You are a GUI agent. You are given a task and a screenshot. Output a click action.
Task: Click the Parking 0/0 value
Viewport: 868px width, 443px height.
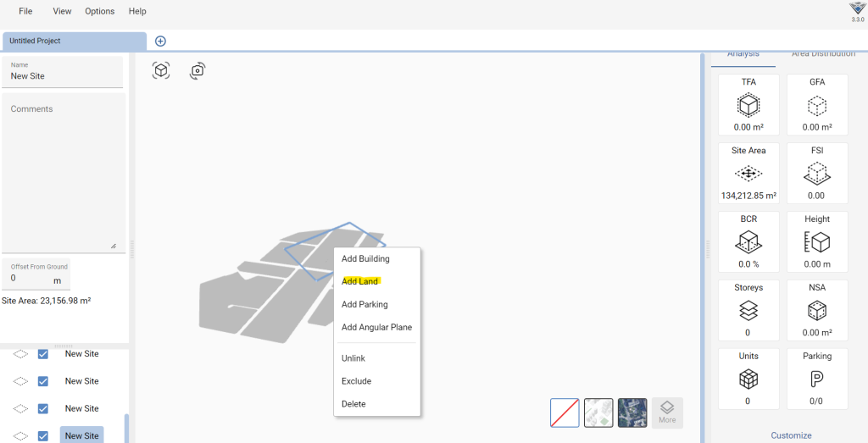(816, 401)
